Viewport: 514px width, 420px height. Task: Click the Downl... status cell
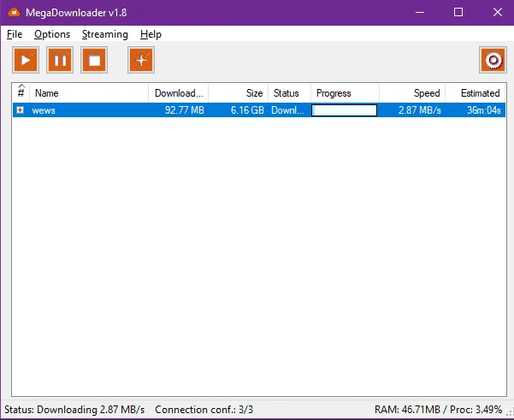[287, 110]
